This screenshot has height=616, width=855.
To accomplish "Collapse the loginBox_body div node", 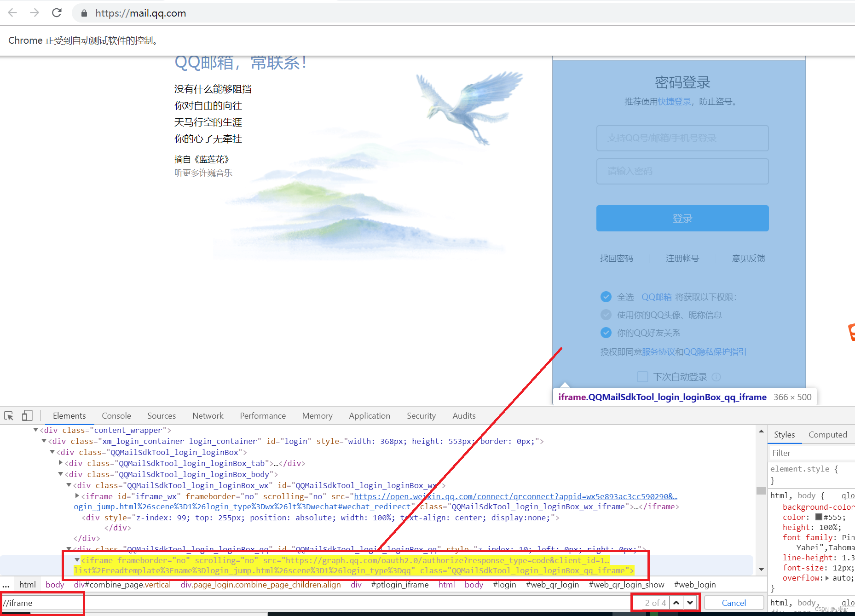I will click(60, 474).
